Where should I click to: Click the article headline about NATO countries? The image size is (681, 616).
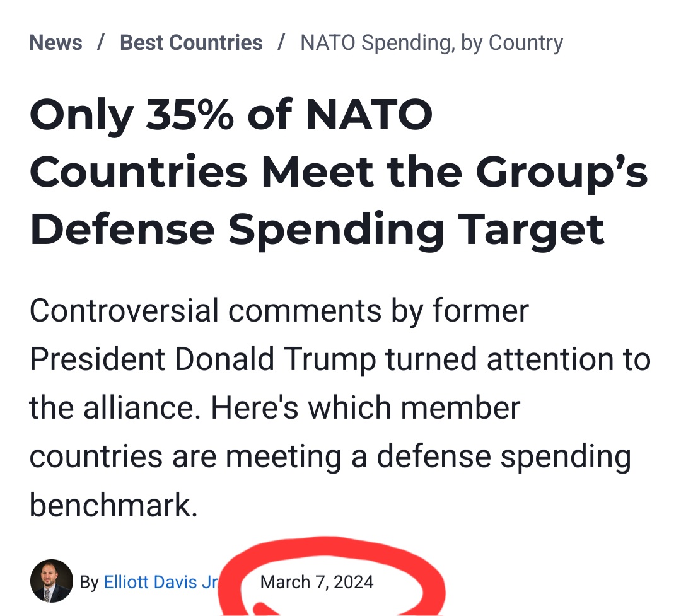pos(339,172)
